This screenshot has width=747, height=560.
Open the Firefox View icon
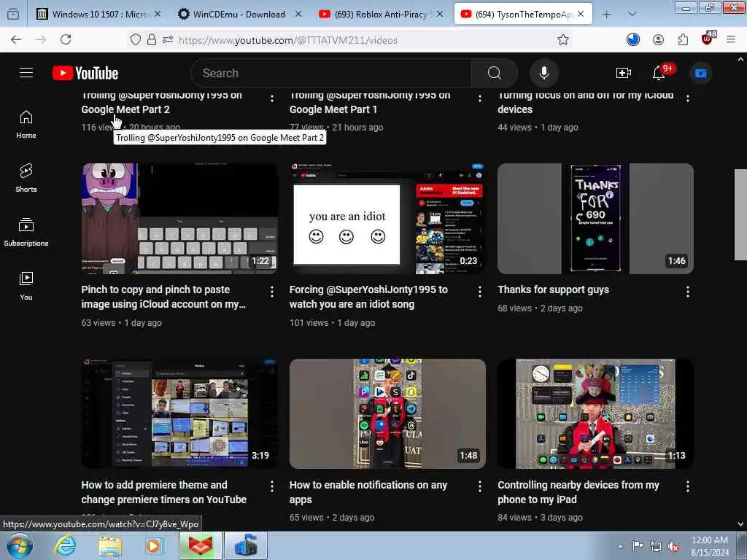click(13, 15)
